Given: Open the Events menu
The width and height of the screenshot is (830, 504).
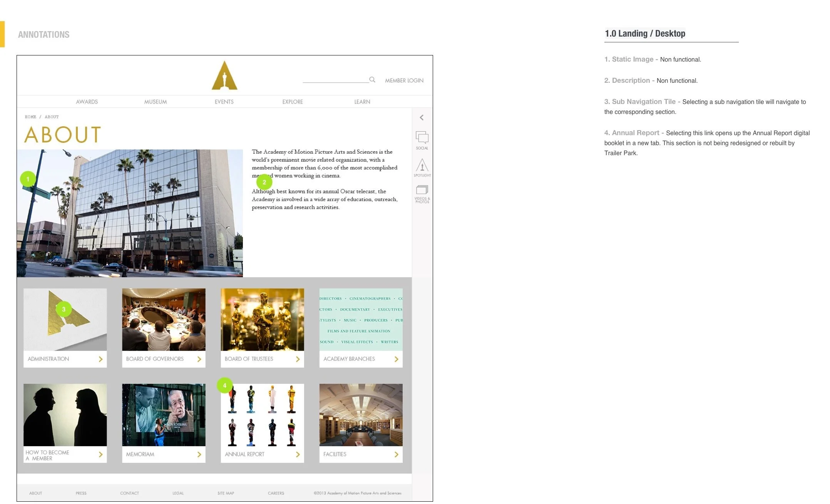Looking at the screenshot, I should [x=224, y=102].
